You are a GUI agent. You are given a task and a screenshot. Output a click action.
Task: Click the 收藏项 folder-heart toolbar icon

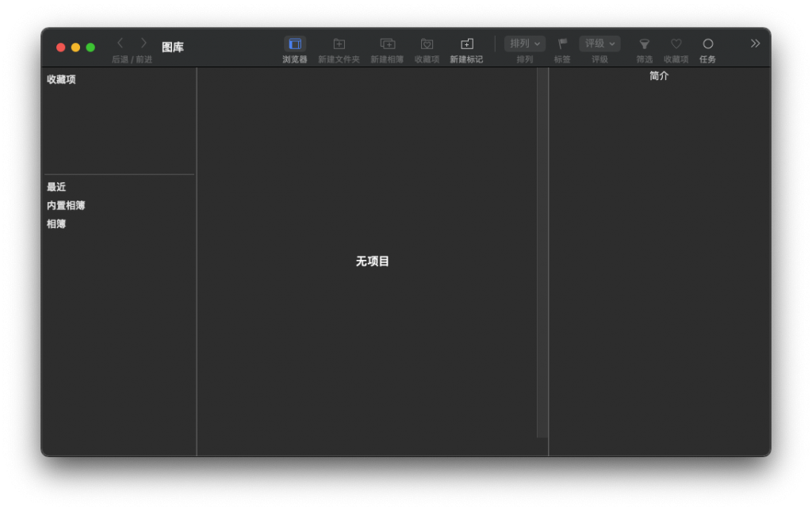[427, 44]
